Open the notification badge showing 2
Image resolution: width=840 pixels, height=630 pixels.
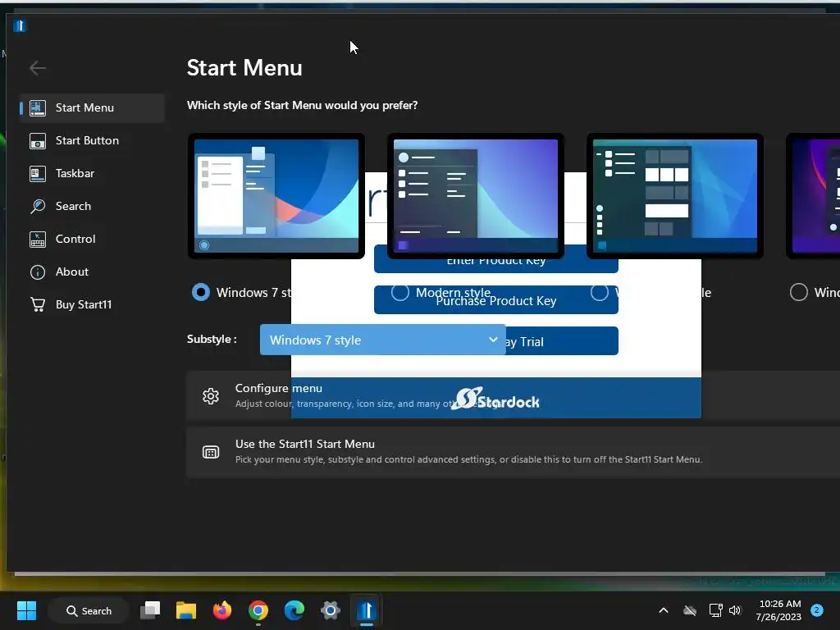817,610
